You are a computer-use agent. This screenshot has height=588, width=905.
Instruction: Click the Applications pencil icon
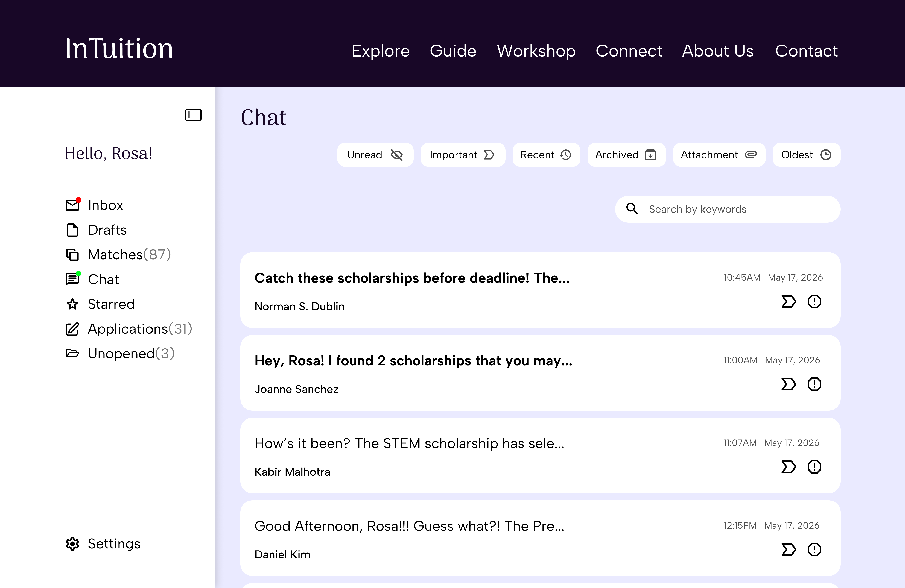tap(72, 329)
